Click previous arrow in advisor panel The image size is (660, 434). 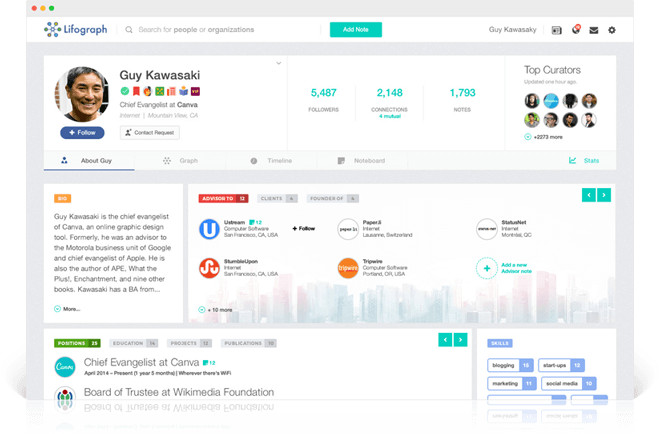pos(589,195)
